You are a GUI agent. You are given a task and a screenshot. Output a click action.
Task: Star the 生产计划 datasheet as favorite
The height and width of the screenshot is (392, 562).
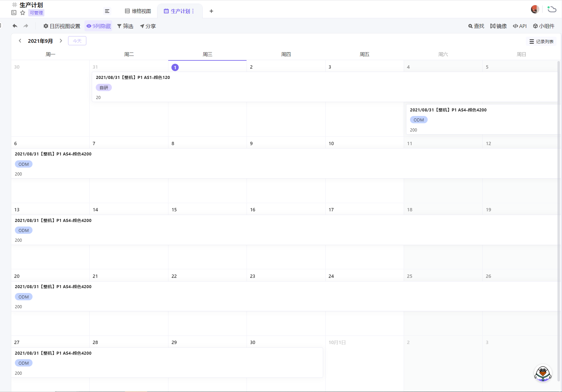click(22, 13)
